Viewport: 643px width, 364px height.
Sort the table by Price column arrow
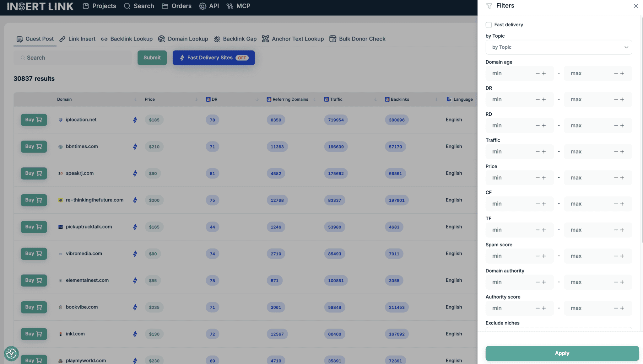pyautogui.click(x=196, y=99)
